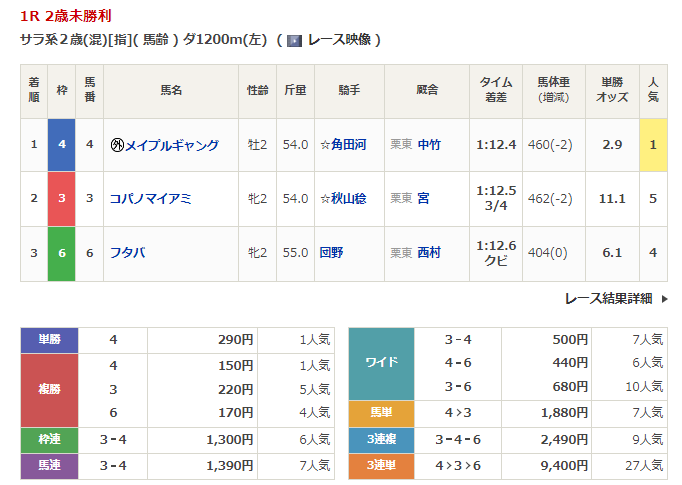This screenshot has width=682, height=485.
Task: Select horse name コパノマイアミ
Action: pos(151,199)
